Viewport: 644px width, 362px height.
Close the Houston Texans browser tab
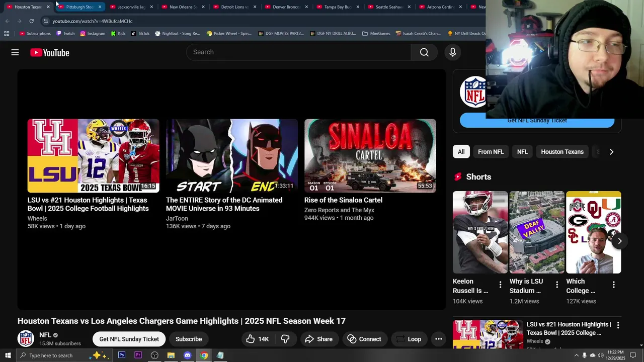(48, 7)
